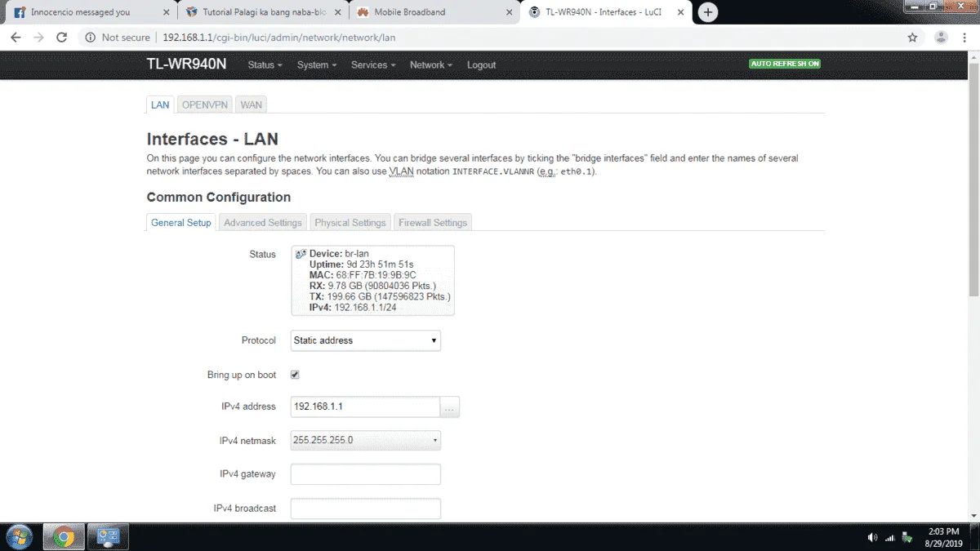
Task: Click the MAC address 68:FF:7B:19:9B:9C
Action: click(376, 275)
